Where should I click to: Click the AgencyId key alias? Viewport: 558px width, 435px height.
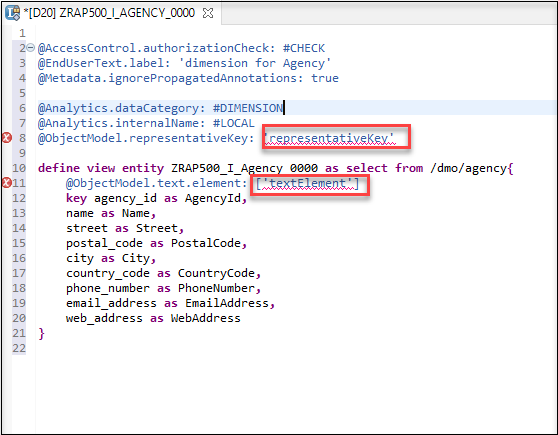pyautogui.click(x=212, y=198)
